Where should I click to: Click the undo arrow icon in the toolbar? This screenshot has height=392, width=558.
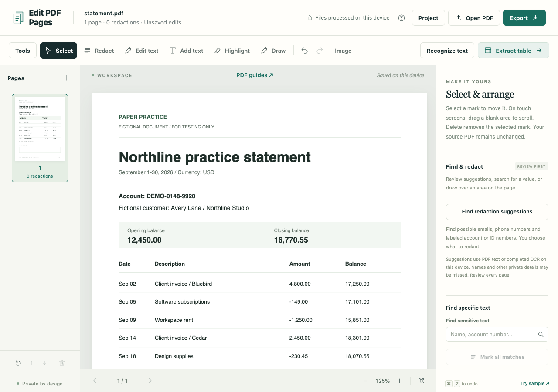tap(305, 51)
